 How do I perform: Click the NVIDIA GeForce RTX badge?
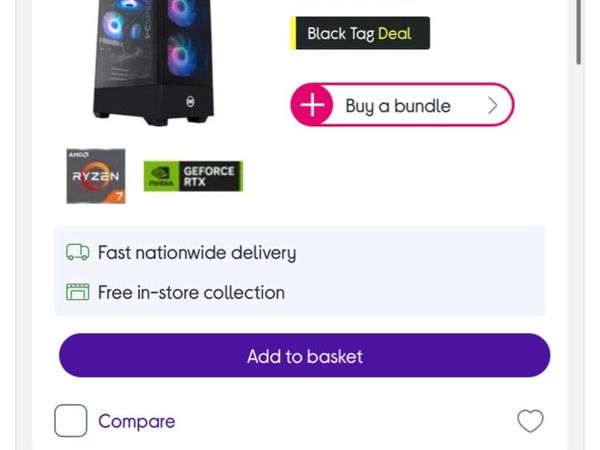pos(193,176)
